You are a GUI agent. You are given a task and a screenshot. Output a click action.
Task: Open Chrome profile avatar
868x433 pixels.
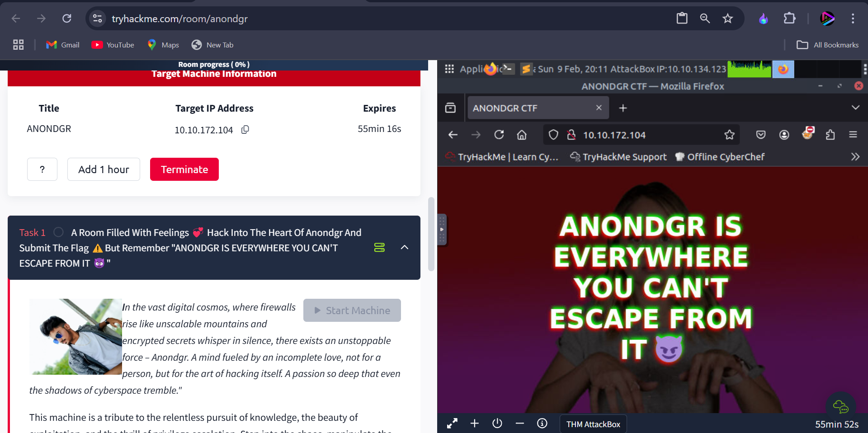point(827,19)
